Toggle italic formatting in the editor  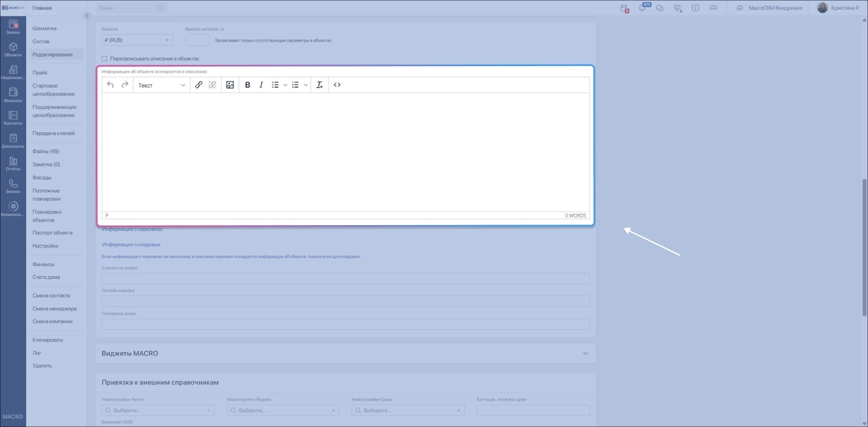coord(261,85)
